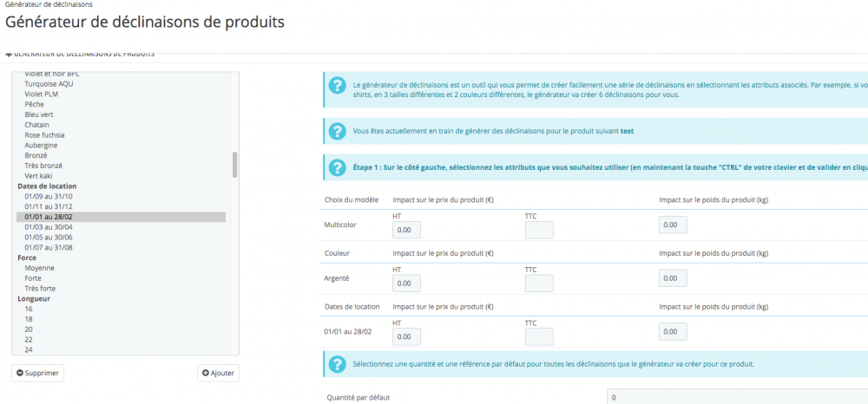Pick the Très forte option under Force

pyautogui.click(x=43, y=288)
